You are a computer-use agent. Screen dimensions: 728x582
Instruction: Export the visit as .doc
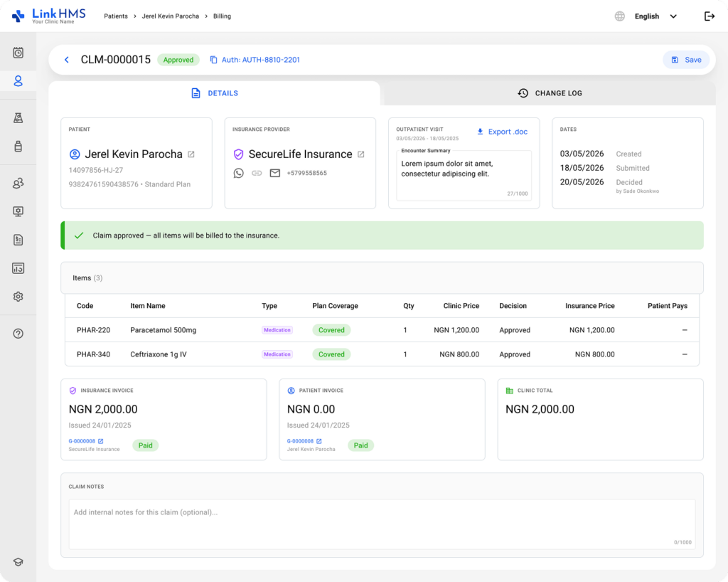click(503, 132)
